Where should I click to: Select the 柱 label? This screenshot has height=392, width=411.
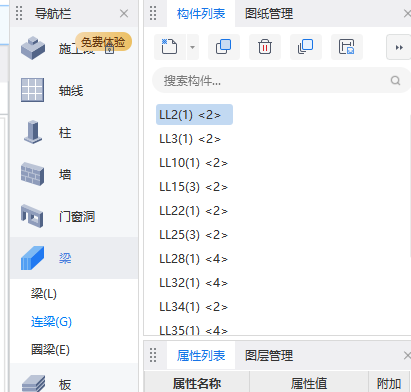point(65,133)
